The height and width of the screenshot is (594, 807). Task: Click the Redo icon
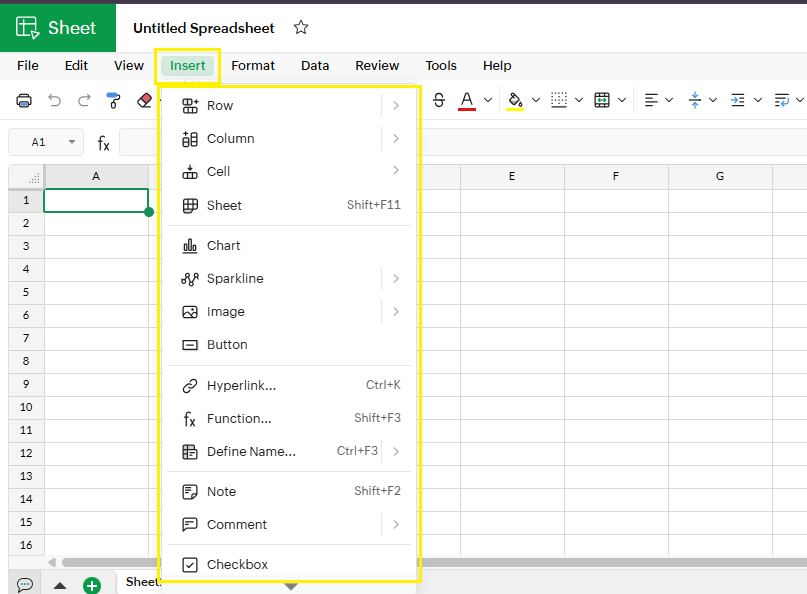pyautogui.click(x=83, y=100)
